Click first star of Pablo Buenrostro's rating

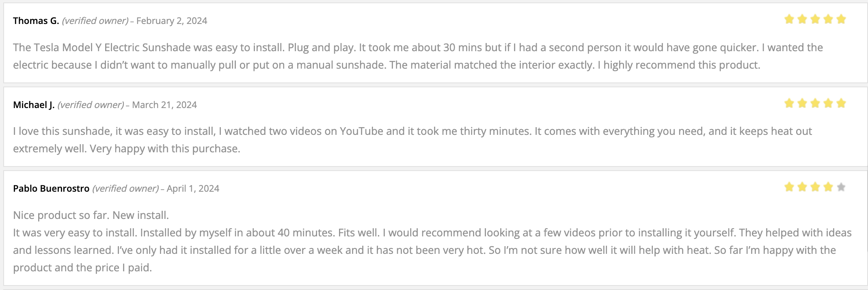789,187
